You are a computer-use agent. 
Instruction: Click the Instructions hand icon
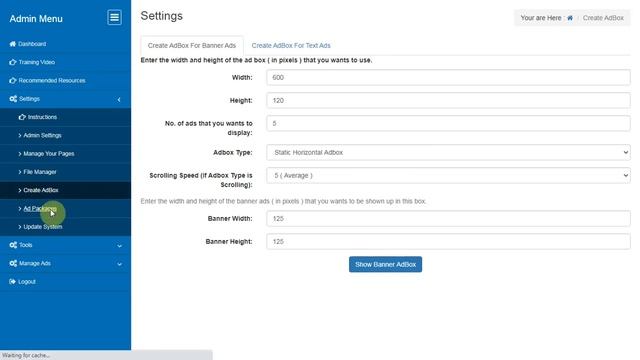pyautogui.click(x=22, y=117)
